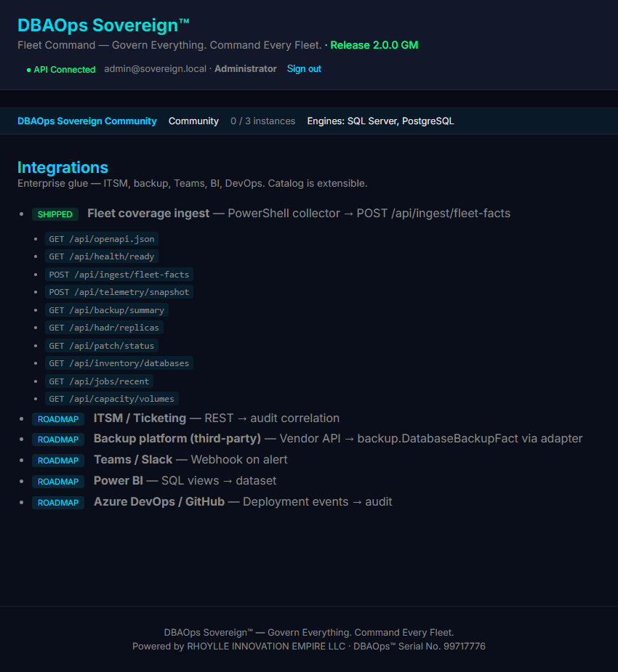618x672 pixels.
Task: Click admin@sovereign.local account text
Action: [156, 68]
